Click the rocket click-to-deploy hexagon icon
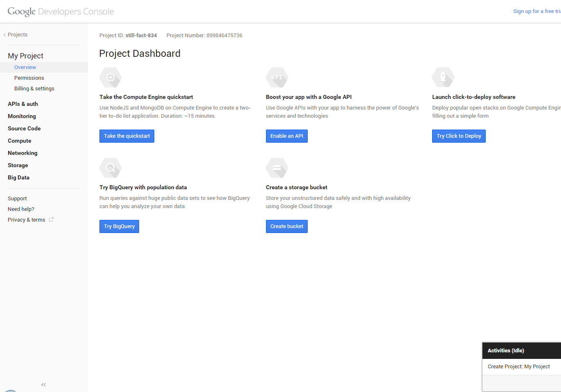 pos(443,77)
